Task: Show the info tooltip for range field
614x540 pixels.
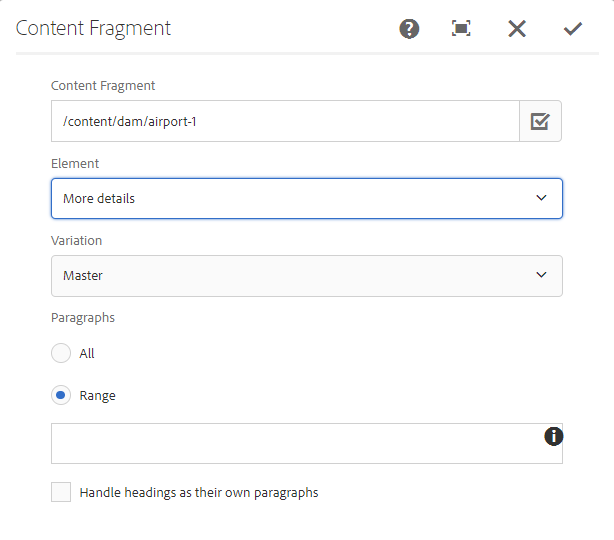Action: coord(553,436)
